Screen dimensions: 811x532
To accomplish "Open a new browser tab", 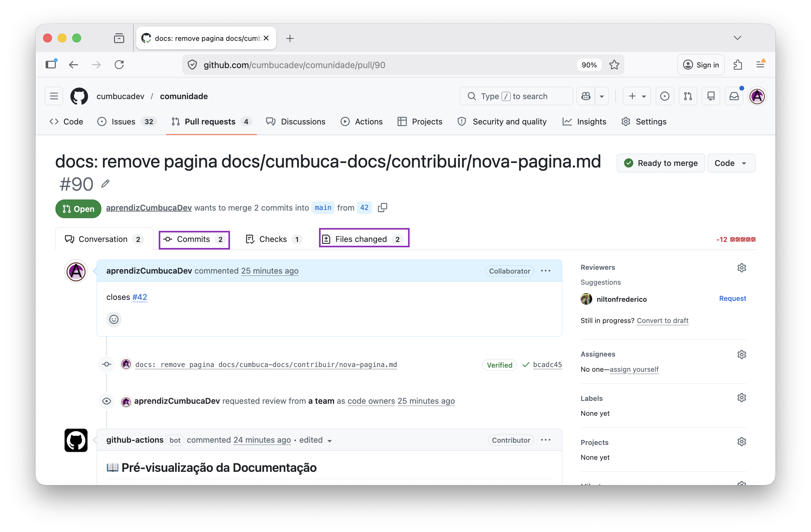I will click(x=290, y=38).
